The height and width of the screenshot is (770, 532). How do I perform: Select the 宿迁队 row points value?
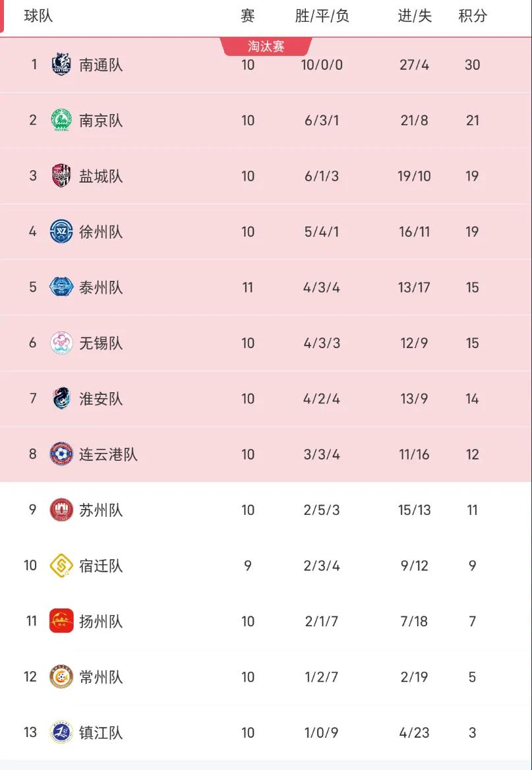click(x=473, y=566)
